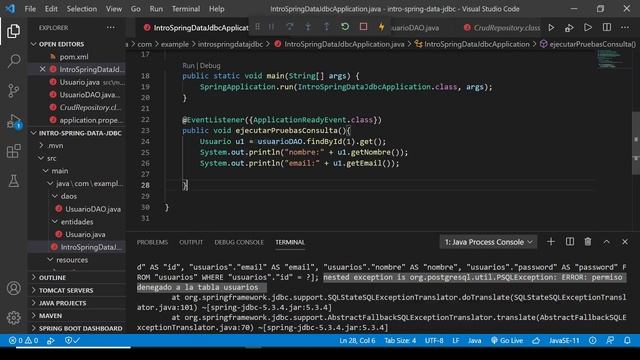Open the Accounts menu icon
The width and height of the screenshot is (640, 360).
tap(13, 288)
